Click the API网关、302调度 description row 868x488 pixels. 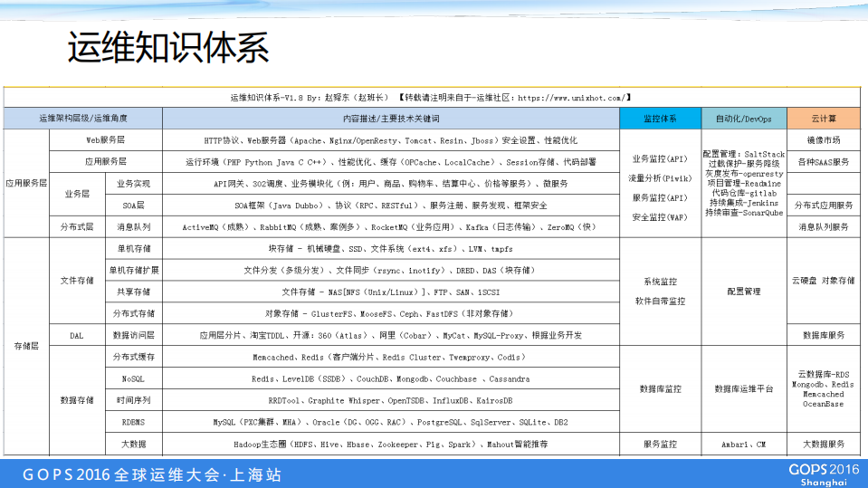[391, 184]
